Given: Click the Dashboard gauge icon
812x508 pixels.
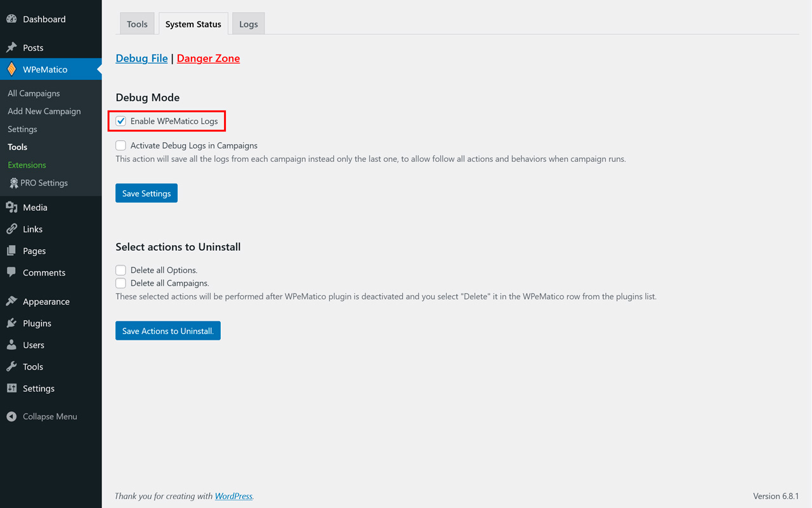Looking at the screenshot, I should (x=11, y=19).
